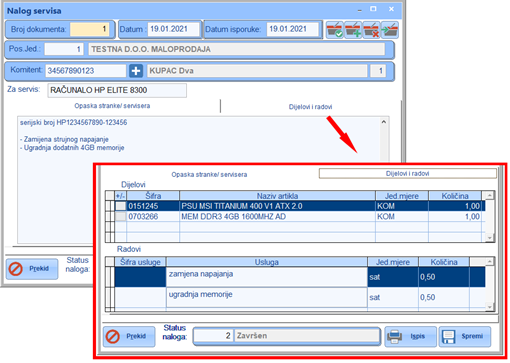The width and height of the screenshot is (510, 363).
Task: Select Opaska stranke/ servisera tab above Dijelovi table
Action: click(209, 174)
